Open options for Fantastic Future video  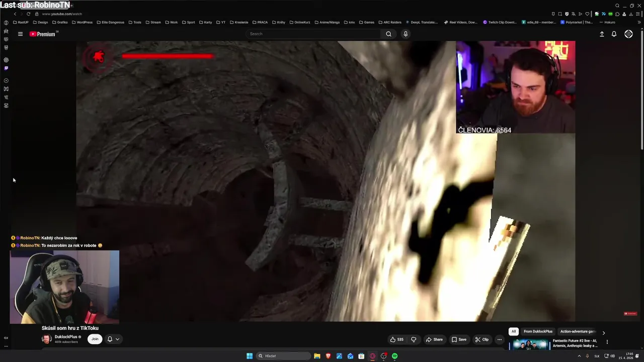tap(607, 342)
